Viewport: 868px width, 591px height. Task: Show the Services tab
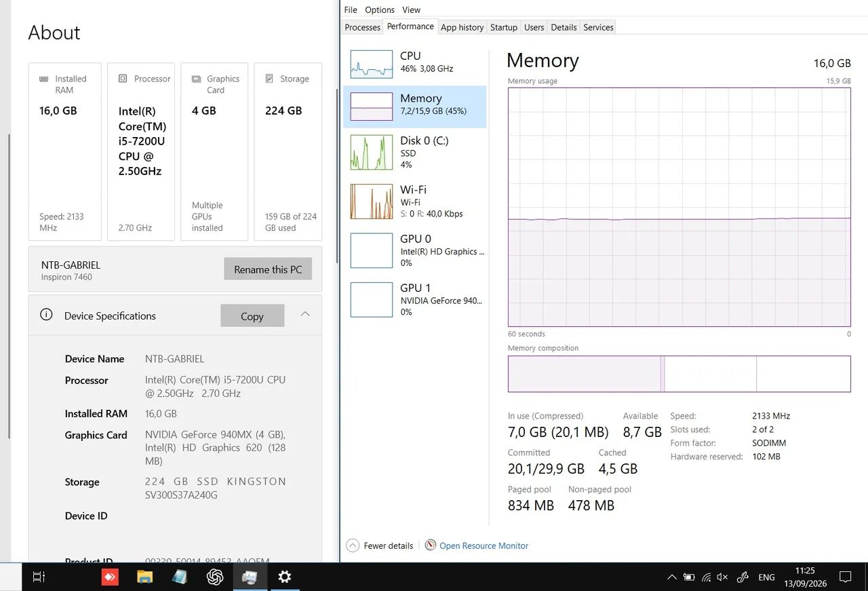[598, 27]
